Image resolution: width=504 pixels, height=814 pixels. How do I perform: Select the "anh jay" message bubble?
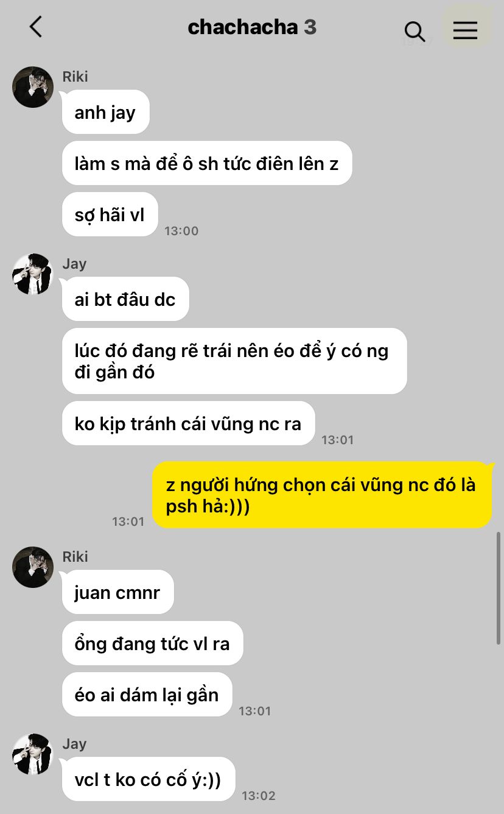tap(106, 112)
